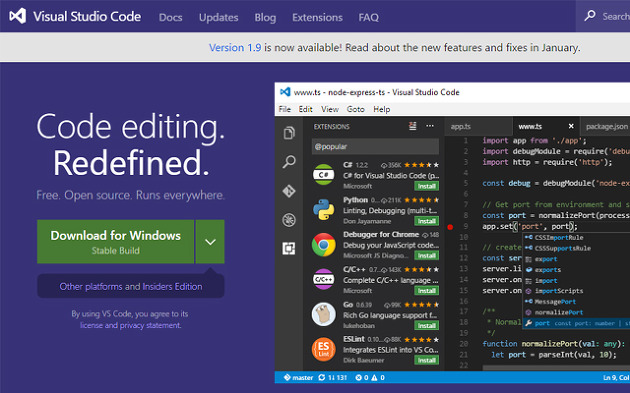Click Download for Windows button

coord(115,242)
